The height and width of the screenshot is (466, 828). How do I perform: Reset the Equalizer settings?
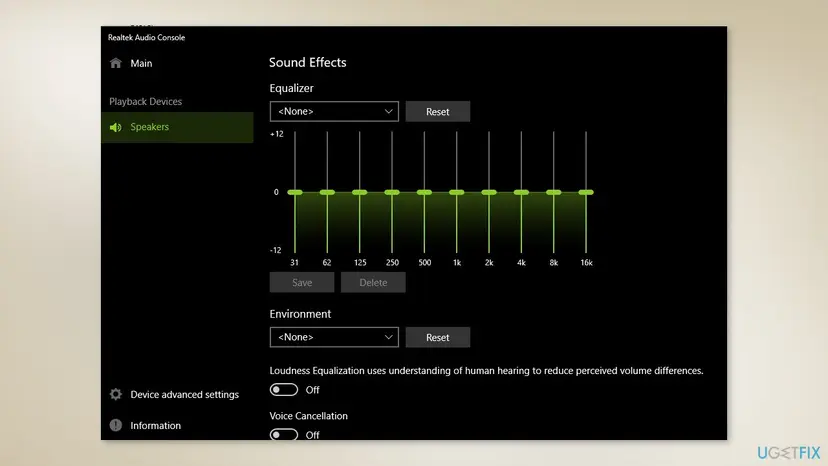click(438, 111)
